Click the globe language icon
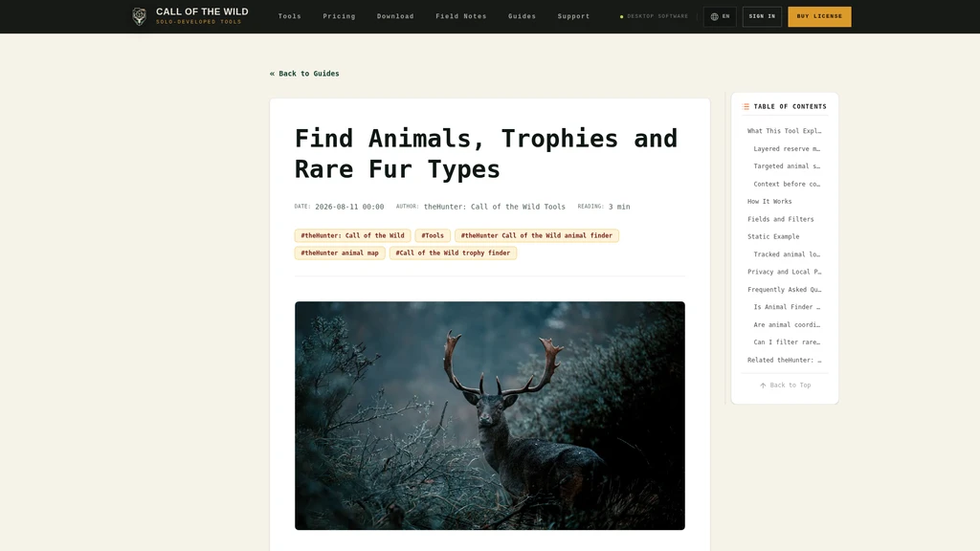 click(714, 17)
